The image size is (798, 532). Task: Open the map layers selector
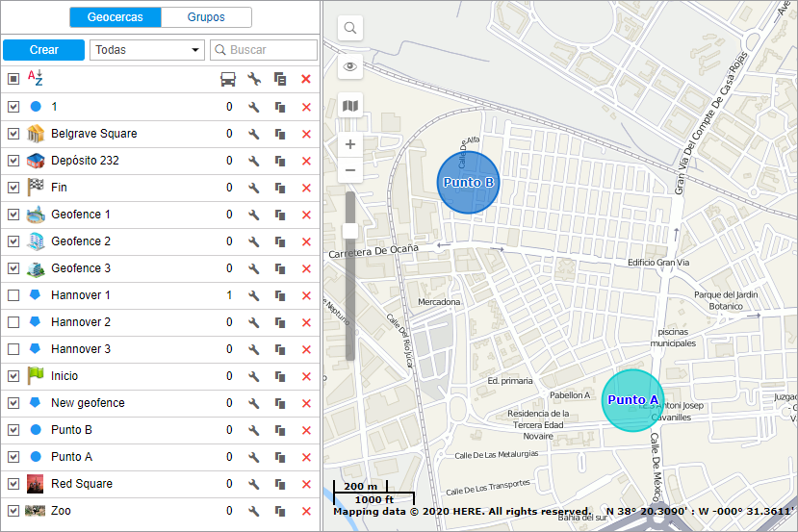click(350, 105)
